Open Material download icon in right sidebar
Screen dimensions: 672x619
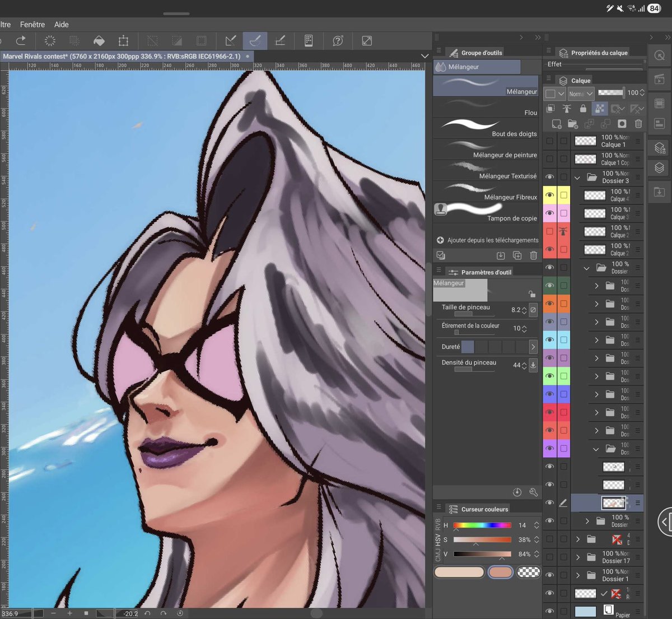coord(660,192)
